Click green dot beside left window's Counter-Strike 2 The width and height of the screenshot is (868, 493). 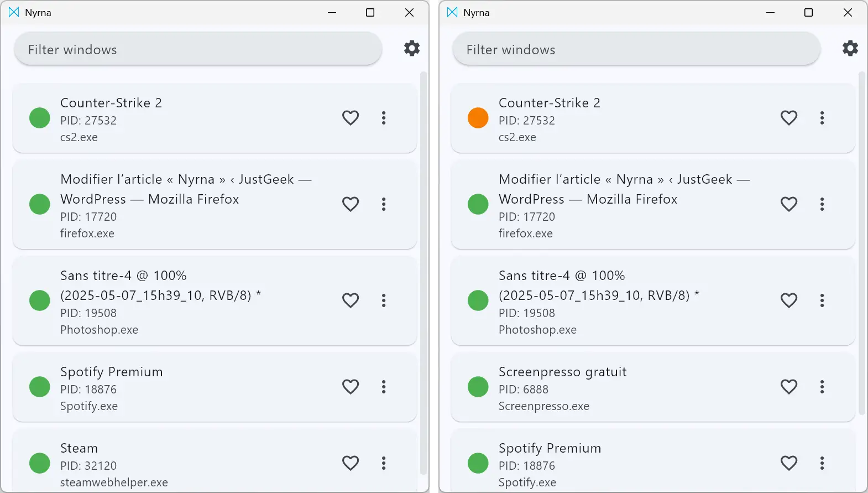40,118
